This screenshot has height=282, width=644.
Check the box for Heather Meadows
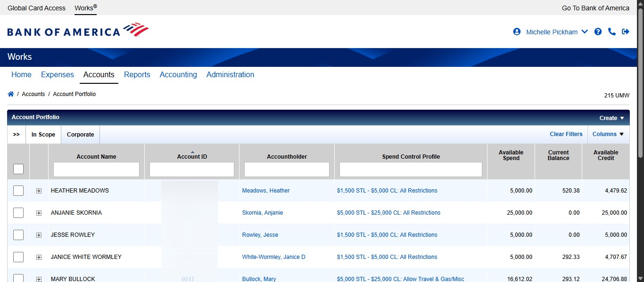pyautogui.click(x=18, y=191)
